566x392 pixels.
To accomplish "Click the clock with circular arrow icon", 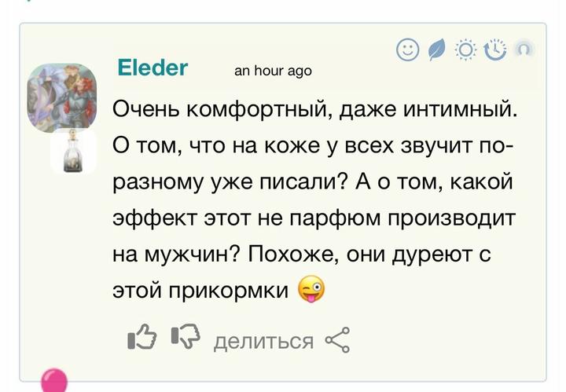I will [495, 49].
